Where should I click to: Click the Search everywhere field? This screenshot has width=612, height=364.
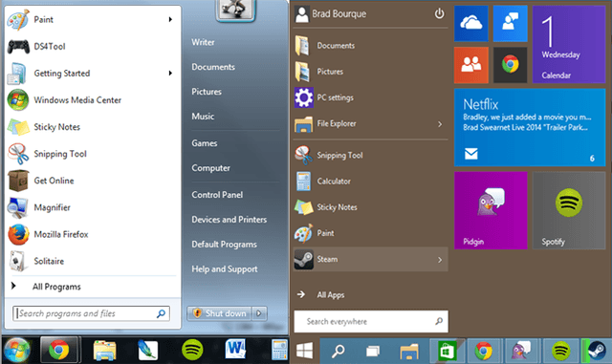pyautogui.click(x=371, y=321)
